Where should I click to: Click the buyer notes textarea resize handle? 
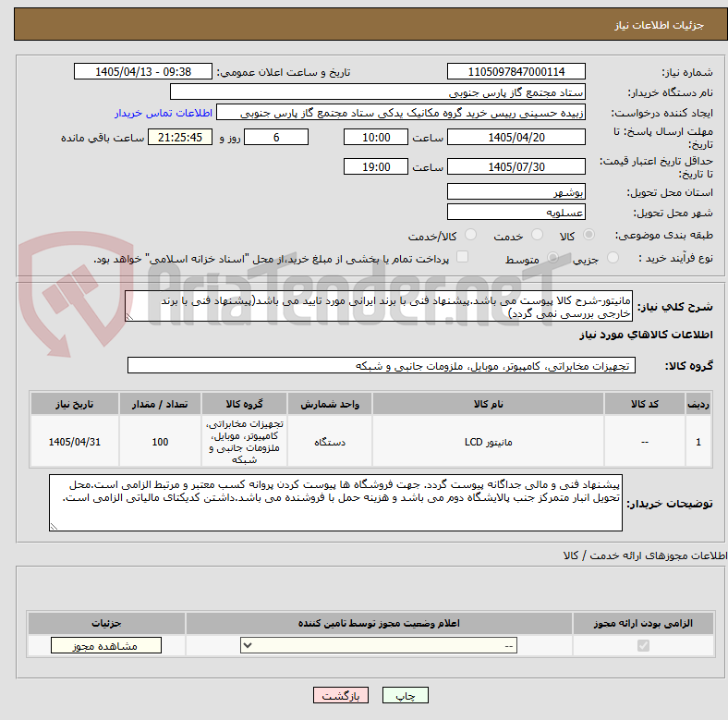click(54, 526)
